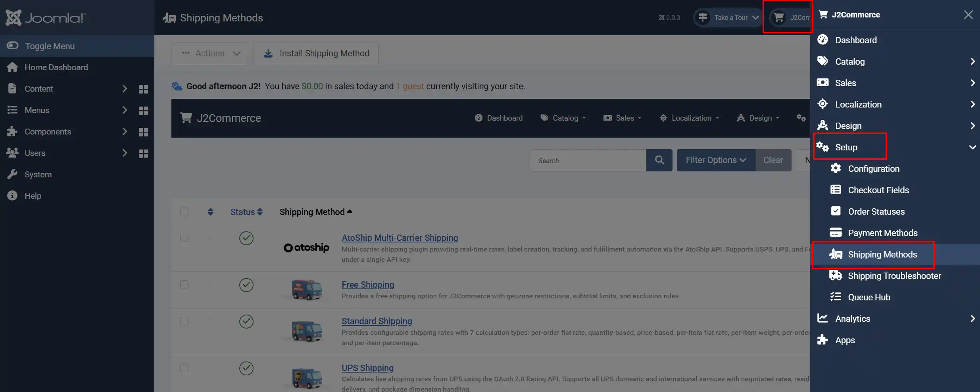
Task: Toggle UPS Shipping published status
Action: coord(246,368)
